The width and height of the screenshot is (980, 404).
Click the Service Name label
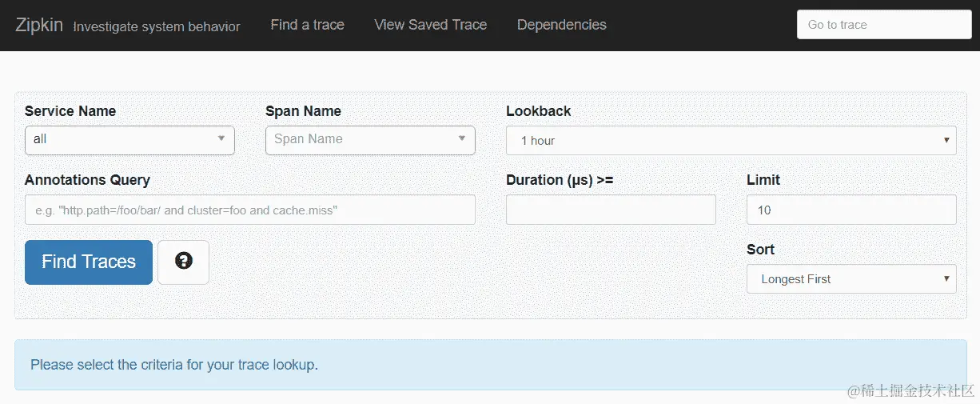[x=70, y=111]
